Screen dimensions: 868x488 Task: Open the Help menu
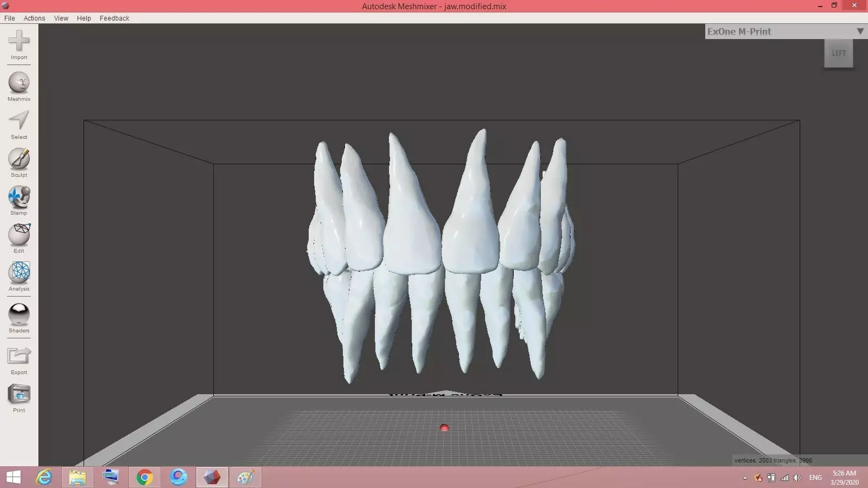pyautogui.click(x=84, y=18)
